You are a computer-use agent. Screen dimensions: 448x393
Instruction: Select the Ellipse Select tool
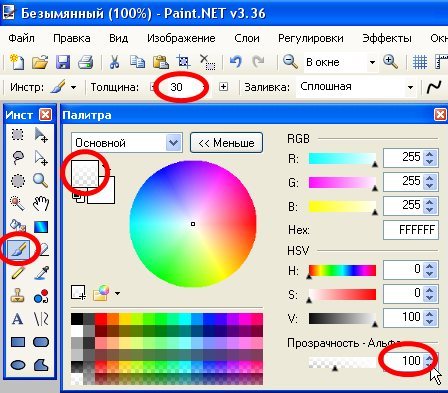click(x=18, y=181)
